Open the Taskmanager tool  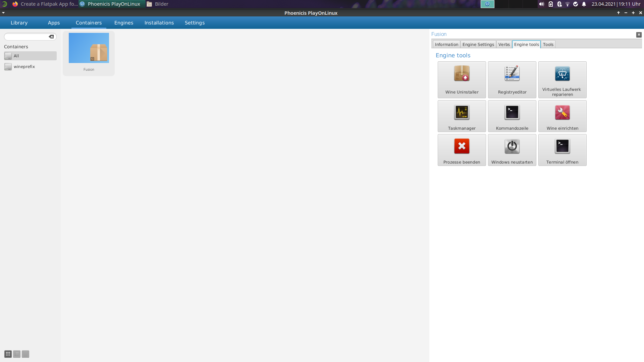(462, 116)
